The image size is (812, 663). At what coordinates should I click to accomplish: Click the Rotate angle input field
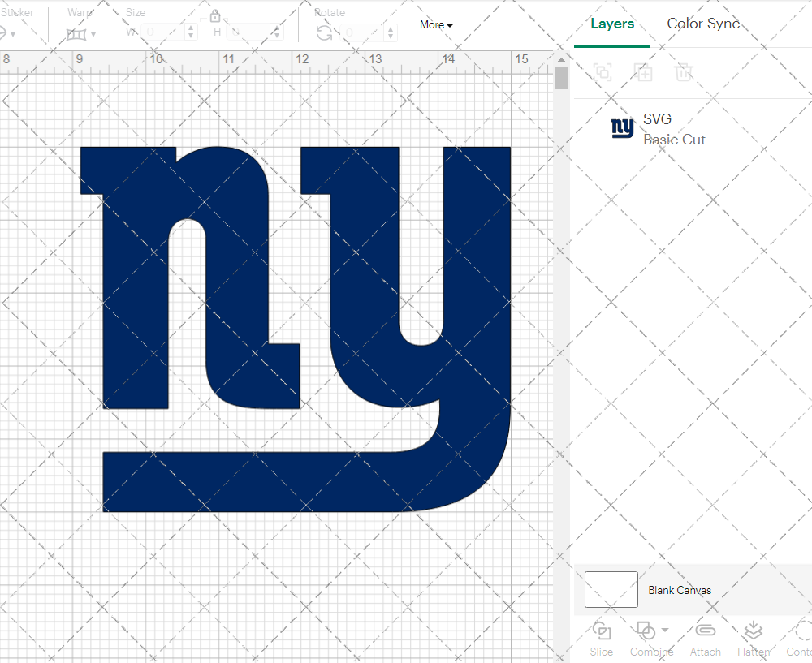(x=361, y=32)
